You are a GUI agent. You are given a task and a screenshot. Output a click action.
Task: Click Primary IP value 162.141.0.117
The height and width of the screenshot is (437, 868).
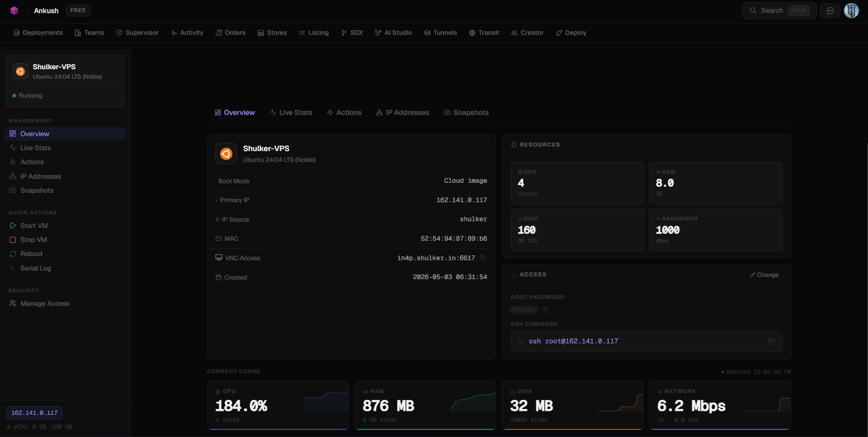click(x=462, y=200)
